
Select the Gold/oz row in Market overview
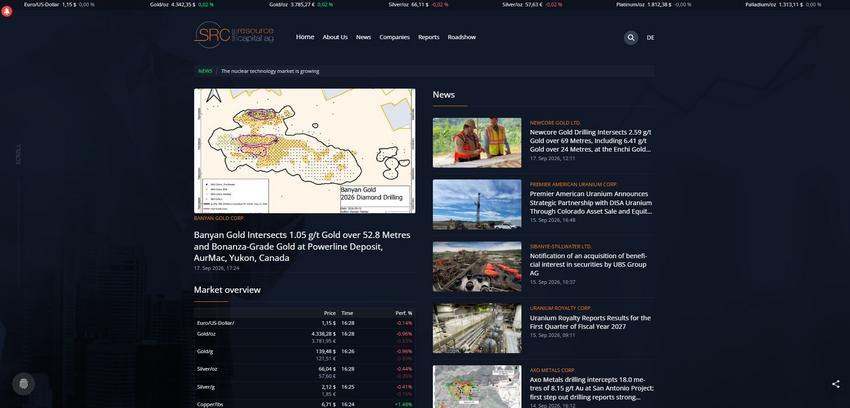[x=305, y=337]
